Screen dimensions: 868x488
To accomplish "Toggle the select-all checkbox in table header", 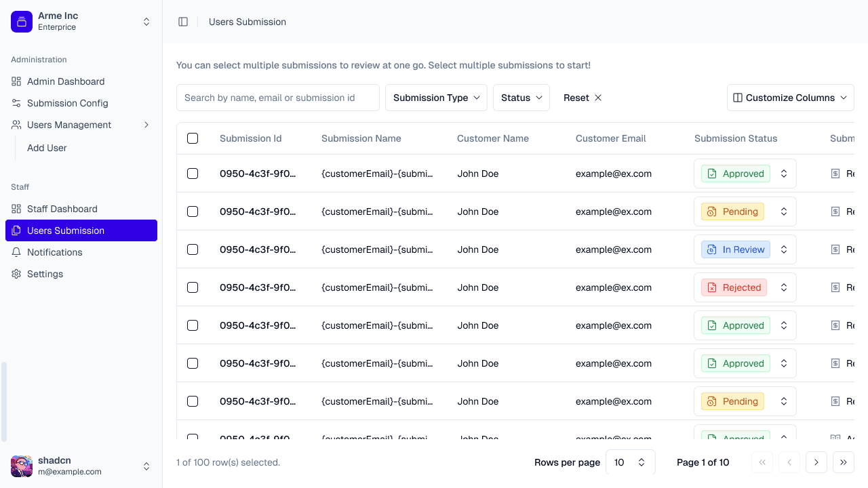I will [193, 138].
